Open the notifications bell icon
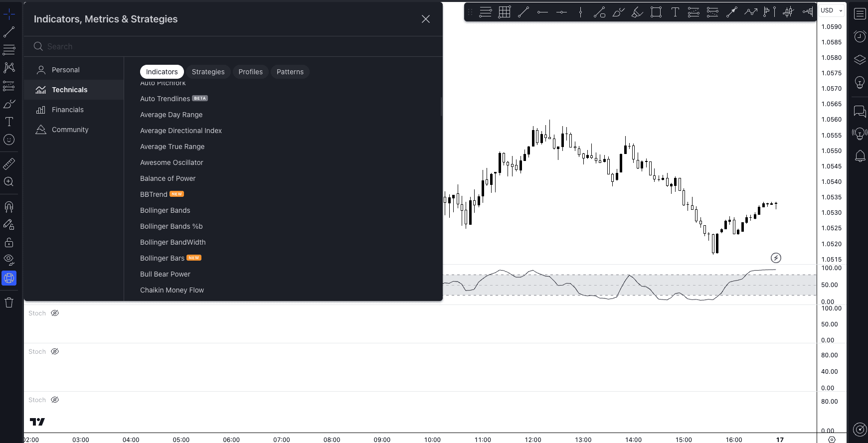Viewport: 868px width, 443px height. pyautogui.click(x=860, y=156)
